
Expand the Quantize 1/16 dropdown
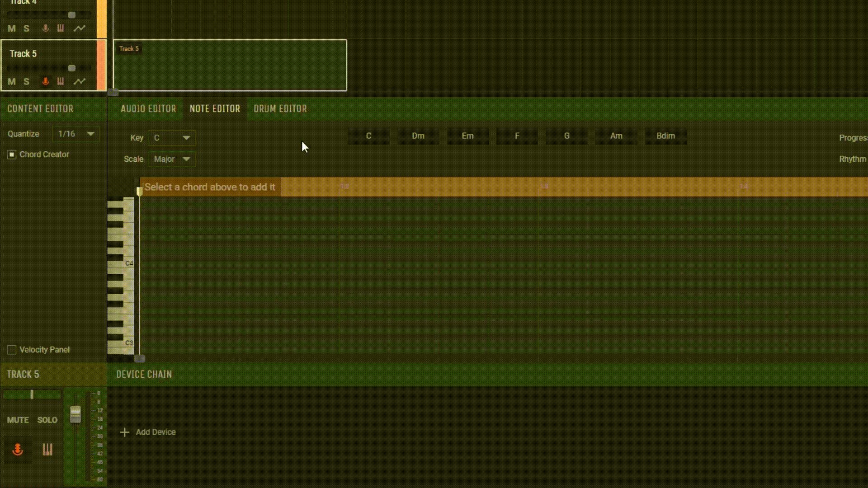[x=90, y=133]
